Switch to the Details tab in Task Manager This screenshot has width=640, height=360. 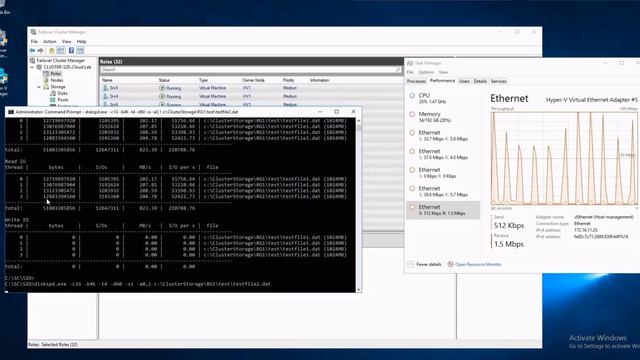(x=480, y=81)
